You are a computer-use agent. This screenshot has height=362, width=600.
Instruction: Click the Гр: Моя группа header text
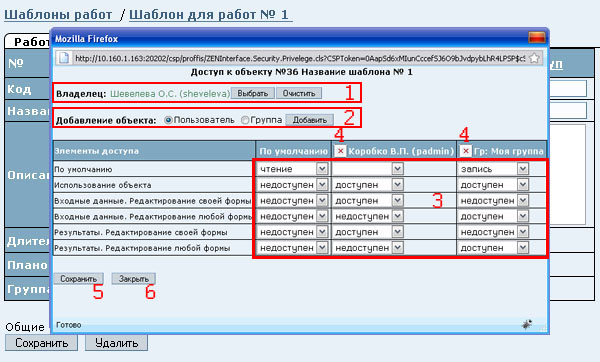click(509, 152)
